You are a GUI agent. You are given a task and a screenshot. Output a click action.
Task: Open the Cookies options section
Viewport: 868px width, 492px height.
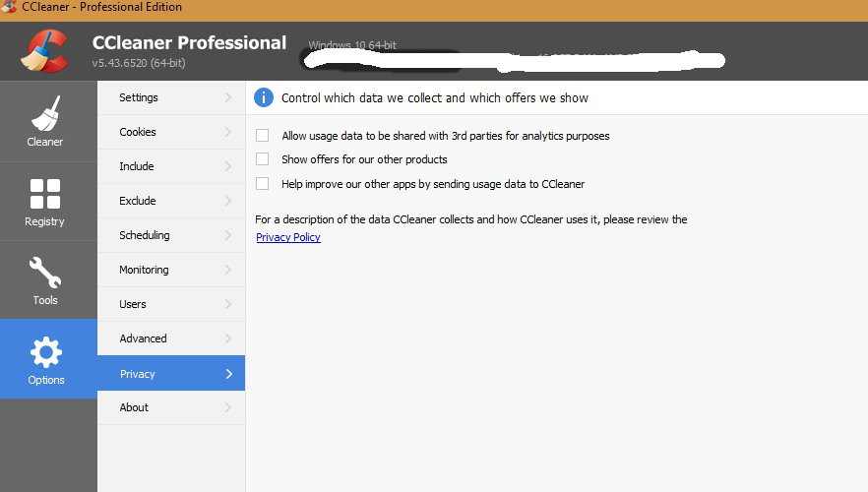(139, 132)
